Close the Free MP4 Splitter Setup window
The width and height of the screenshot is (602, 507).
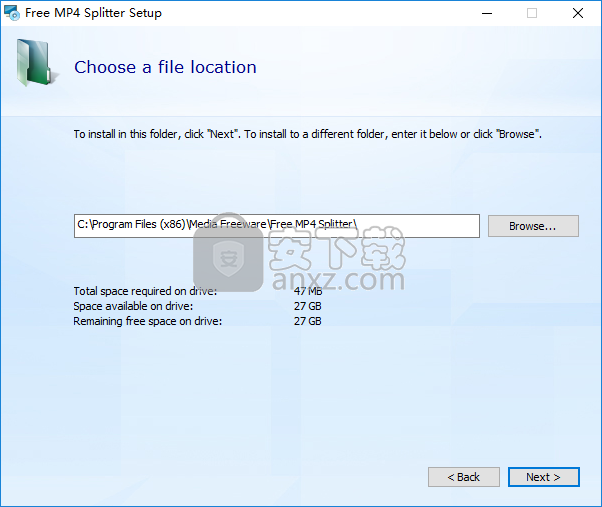(x=578, y=13)
